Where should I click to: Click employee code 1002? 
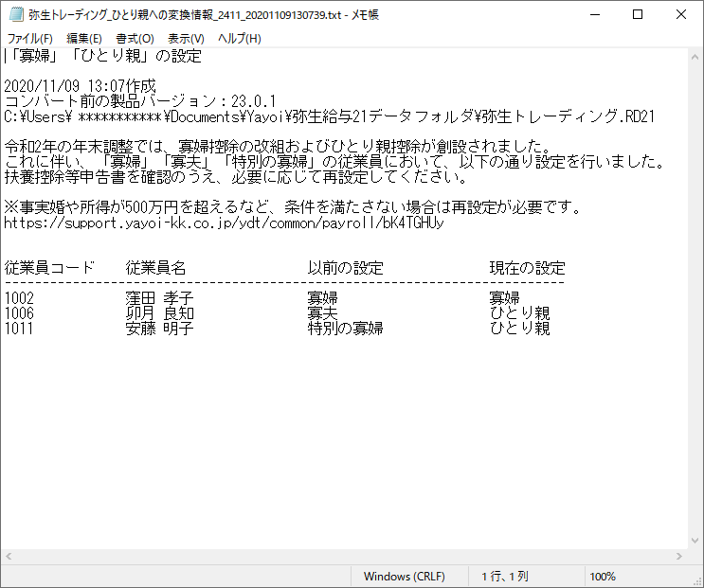tap(19, 298)
